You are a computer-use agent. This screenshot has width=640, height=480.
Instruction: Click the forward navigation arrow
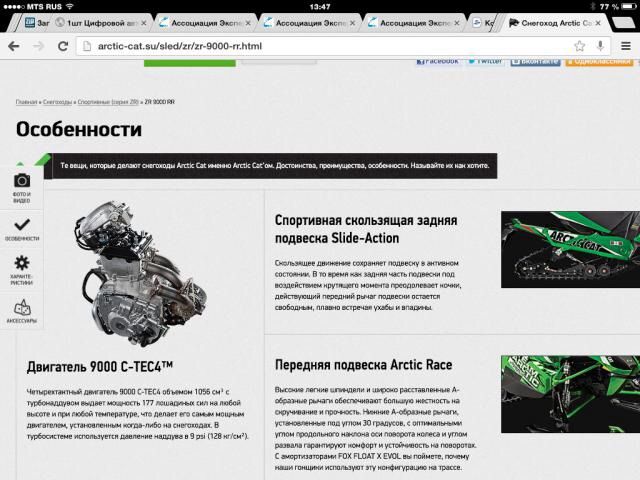38,46
